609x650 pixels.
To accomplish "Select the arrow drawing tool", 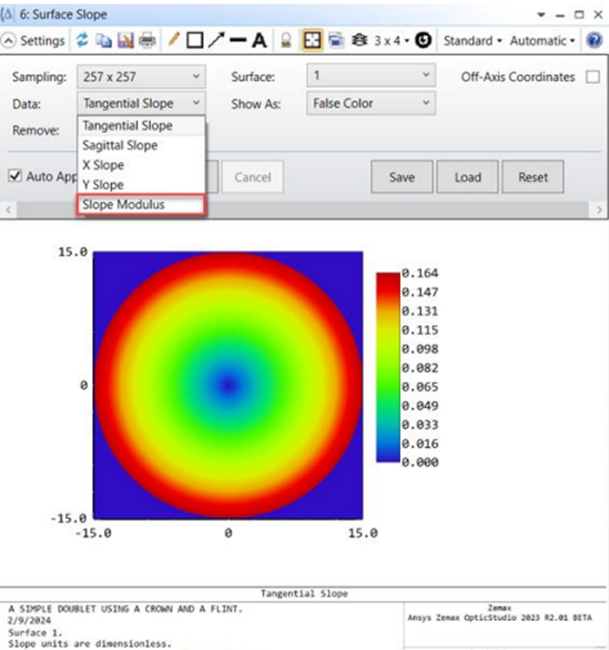I will pyautogui.click(x=216, y=40).
